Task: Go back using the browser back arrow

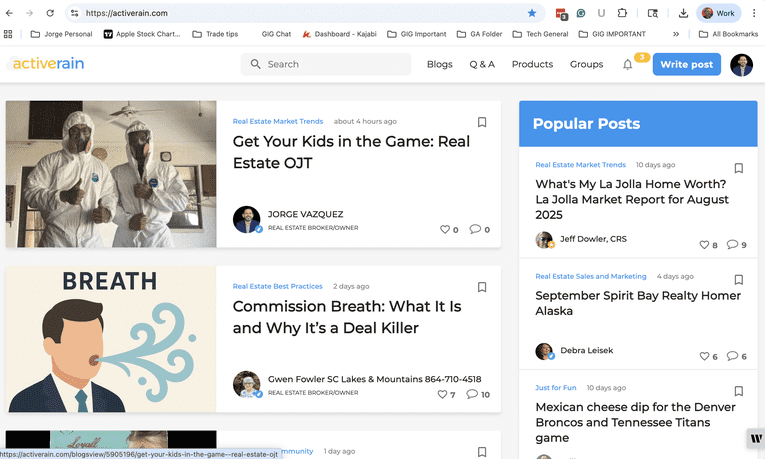Action: pos(9,13)
